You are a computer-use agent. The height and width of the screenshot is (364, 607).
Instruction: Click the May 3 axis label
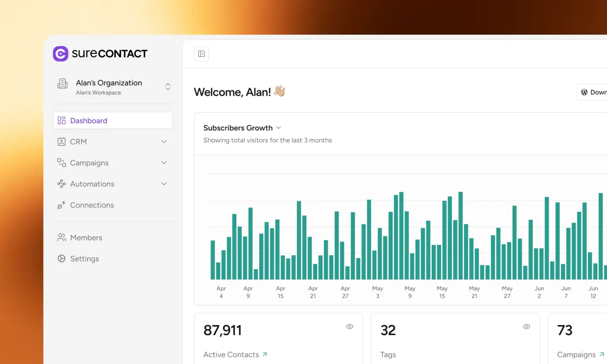pos(378,292)
